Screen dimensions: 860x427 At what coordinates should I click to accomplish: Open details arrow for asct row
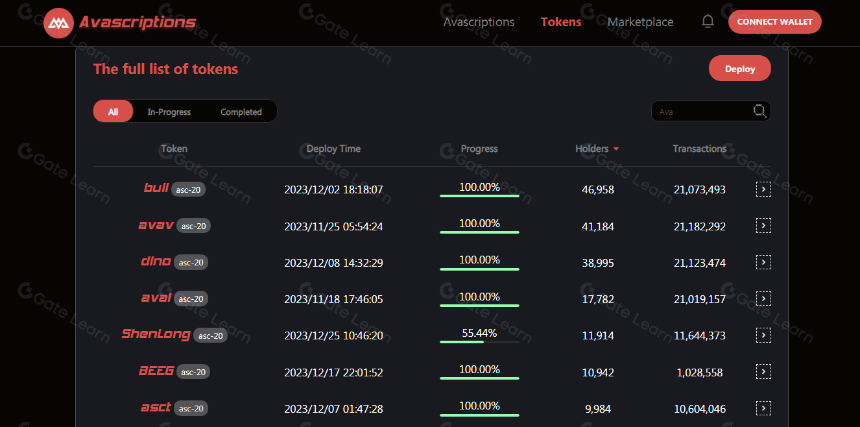763,408
